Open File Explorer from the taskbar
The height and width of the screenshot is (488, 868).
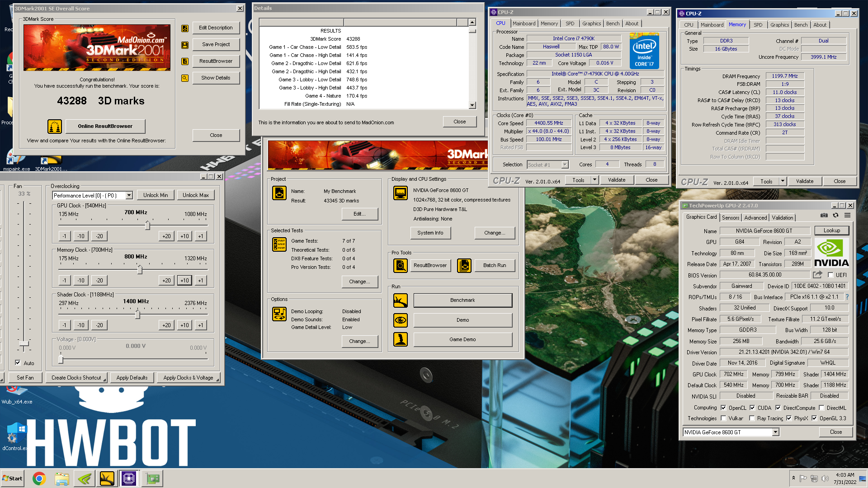point(62,479)
